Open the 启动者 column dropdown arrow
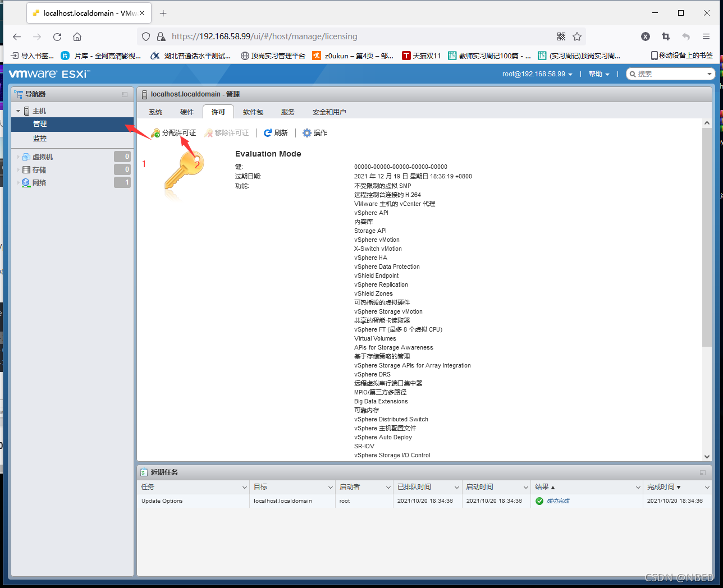 388,488
